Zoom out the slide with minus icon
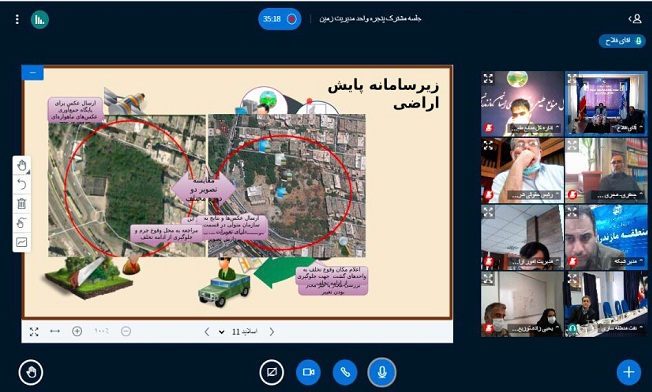 126,331
